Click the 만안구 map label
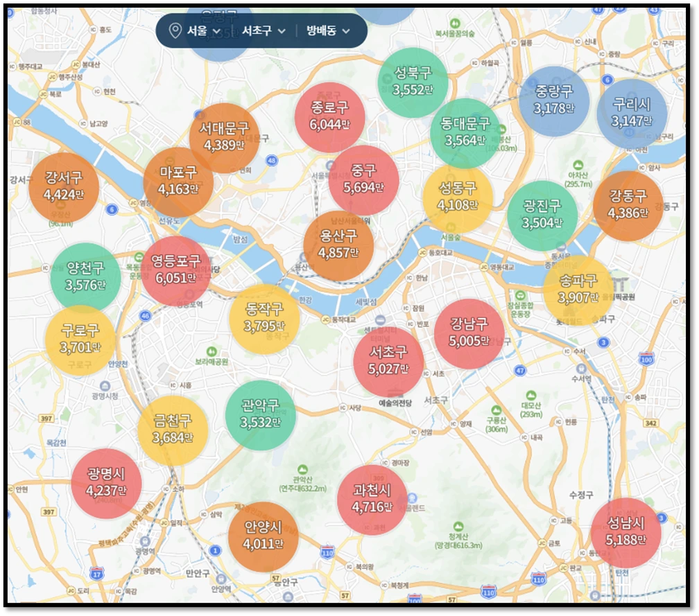The width and height of the screenshot is (699, 616). (198, 573)
